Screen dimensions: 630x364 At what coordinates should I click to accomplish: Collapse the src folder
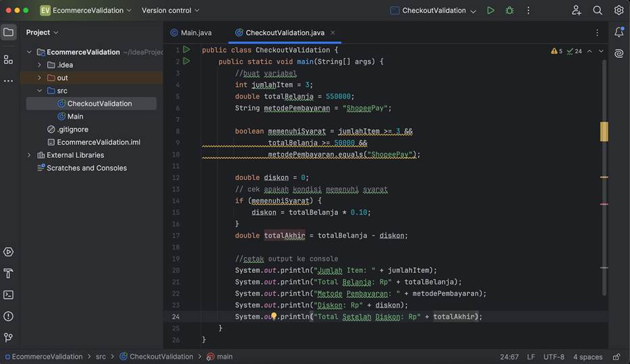pos(40,90)
